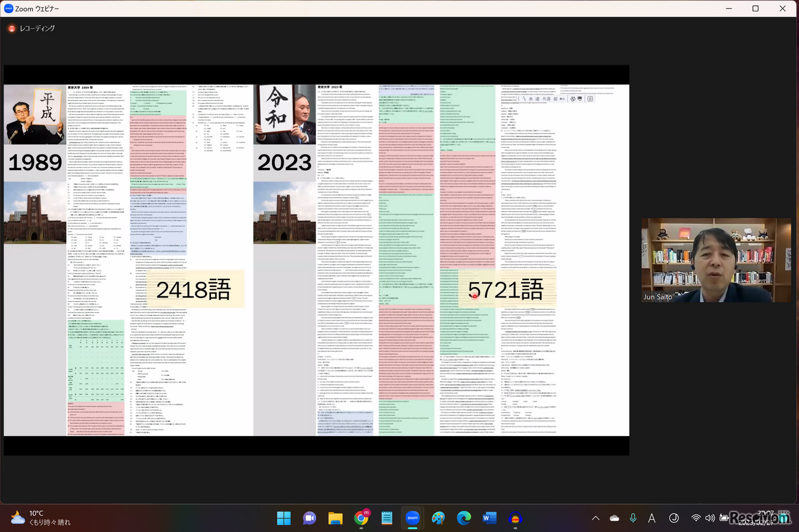This screenshot has width=799, height=532.
Task: Click the レコーディング recording label
Action: tap(37, 29)
